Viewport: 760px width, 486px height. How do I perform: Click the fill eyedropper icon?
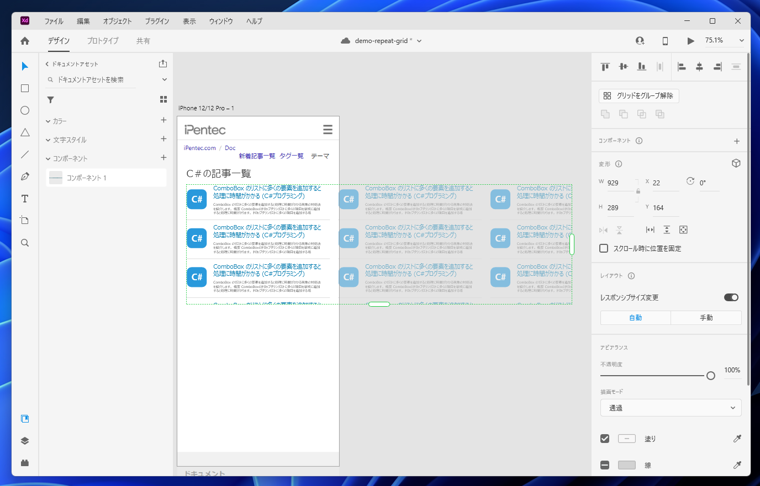(x=737, y=439)
